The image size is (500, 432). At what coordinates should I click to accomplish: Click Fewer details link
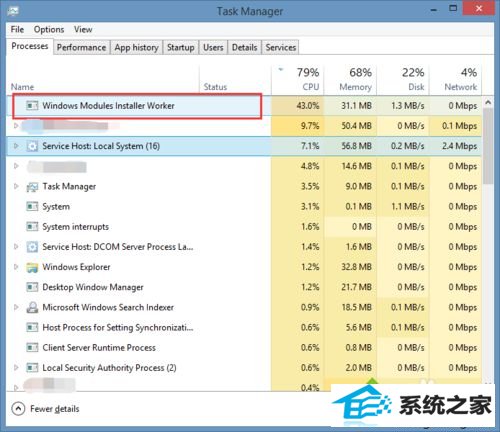[x=55, y=409]
